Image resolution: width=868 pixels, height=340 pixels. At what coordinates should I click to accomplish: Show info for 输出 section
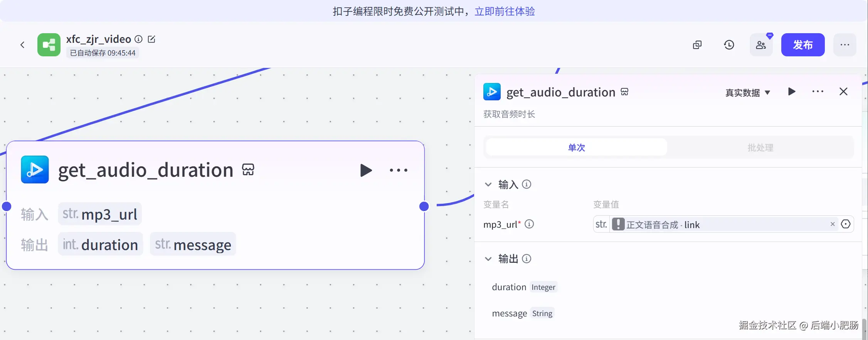527,259
